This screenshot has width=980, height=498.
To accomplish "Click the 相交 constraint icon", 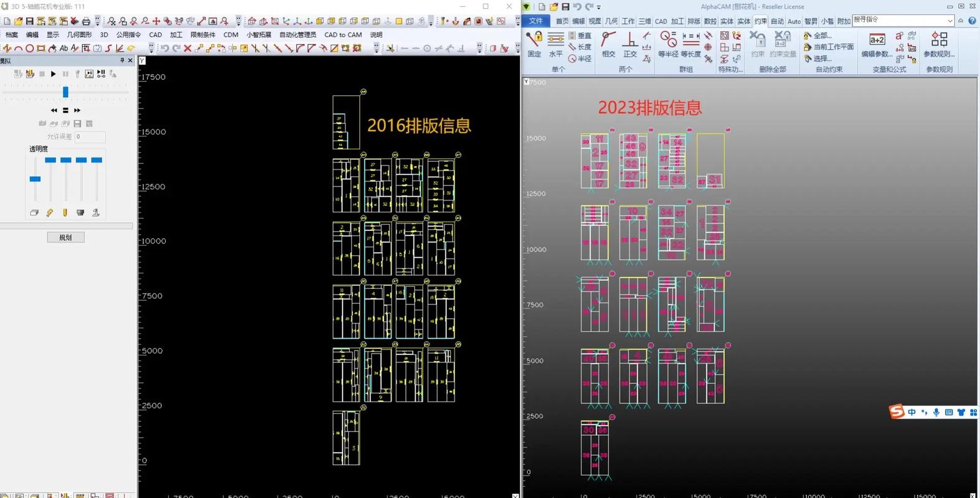I will (x=608, y=44).
